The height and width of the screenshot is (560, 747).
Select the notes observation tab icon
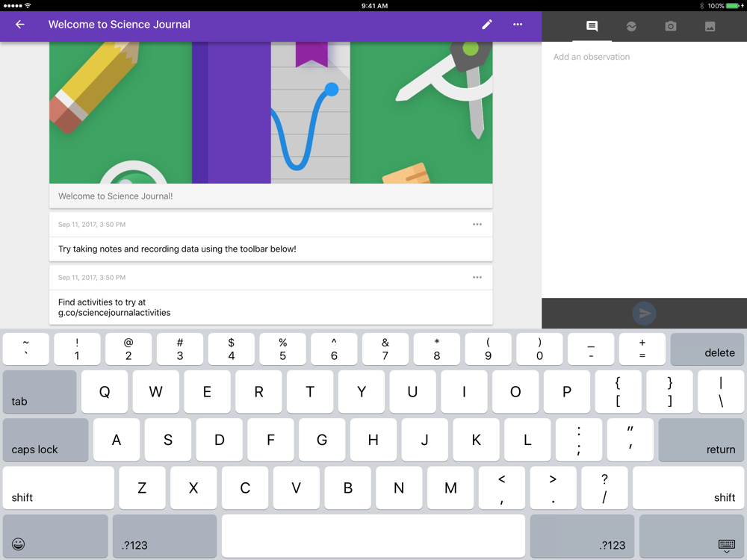592,26
